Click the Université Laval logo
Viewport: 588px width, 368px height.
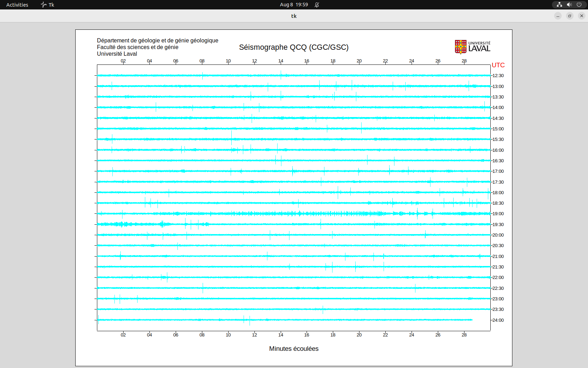[x=472, y=47]
